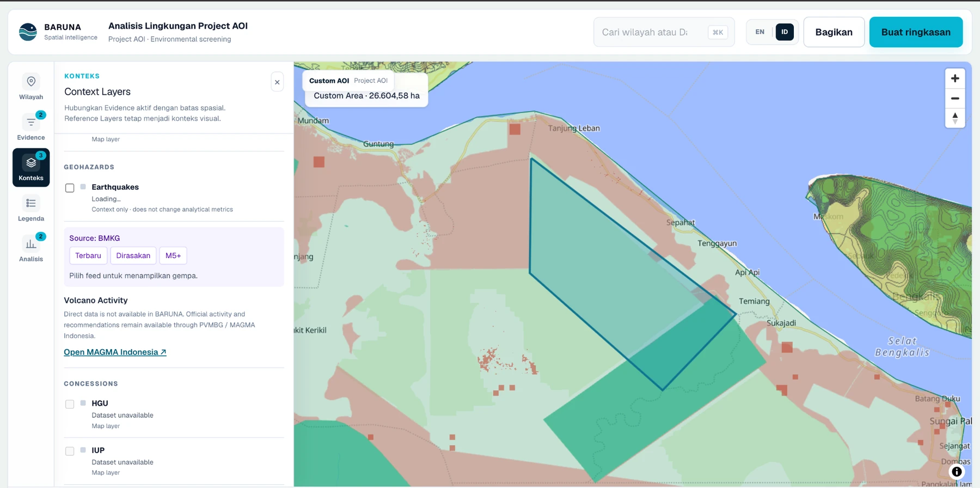Click the 'Tanjung Leban' map label
Image resolution: width=980 pixels, height=488 pixels.
[x=574, y=129]
